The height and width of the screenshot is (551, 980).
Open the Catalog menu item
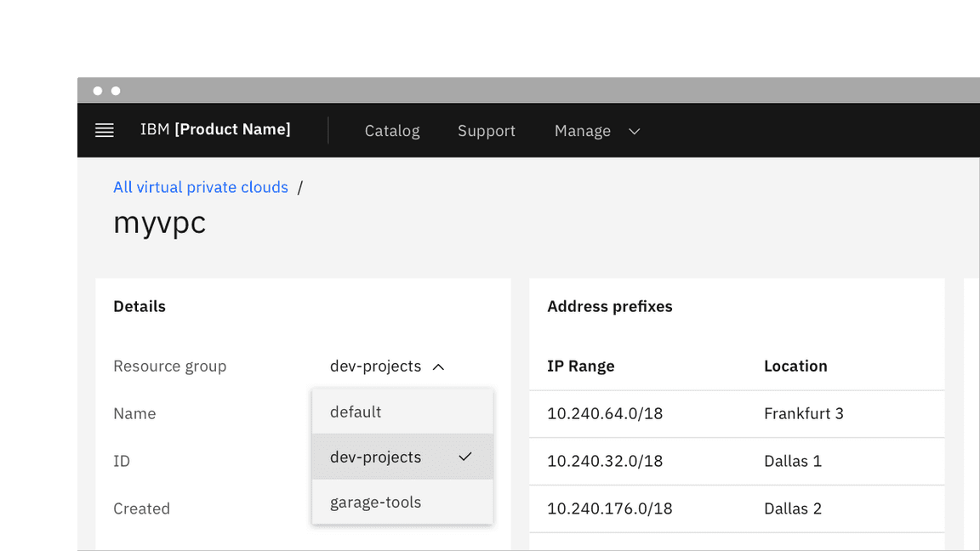tap(392, 131)
